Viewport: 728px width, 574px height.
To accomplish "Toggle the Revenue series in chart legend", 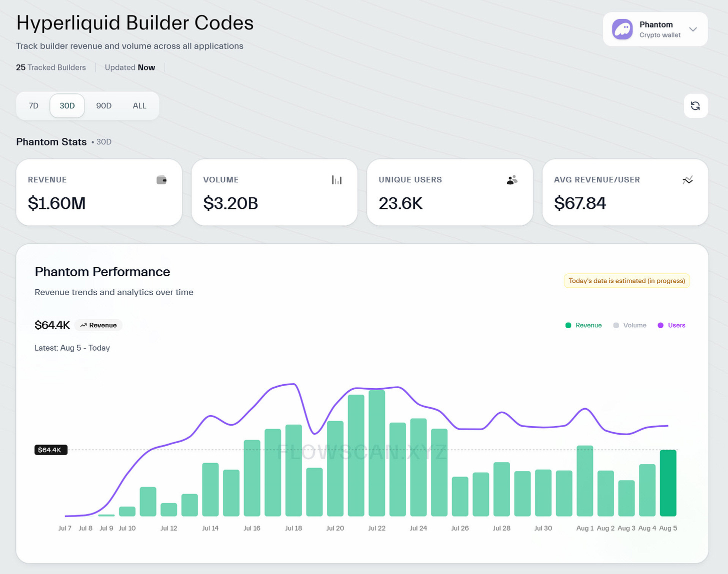I will coord(583,325).
